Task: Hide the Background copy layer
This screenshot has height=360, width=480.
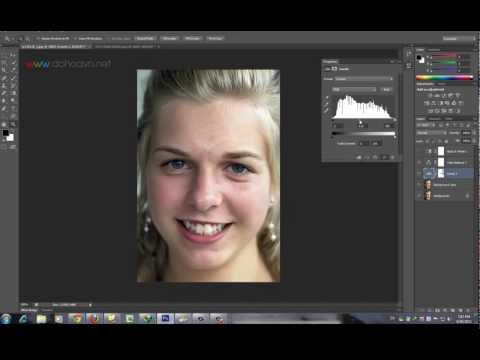Action: [419, 185]
